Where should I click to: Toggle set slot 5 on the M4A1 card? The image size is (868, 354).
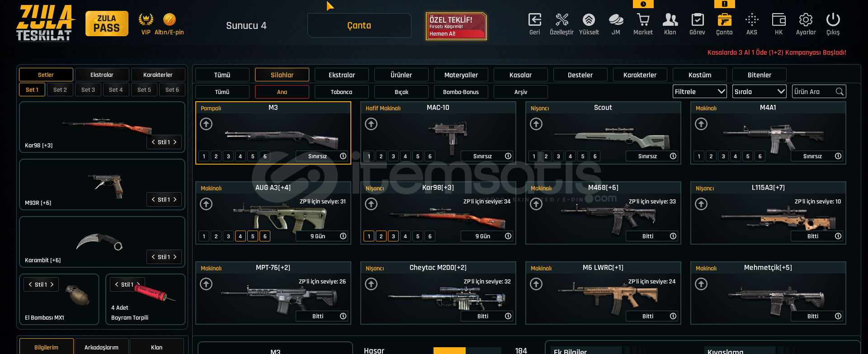pyautogui.click(x=748, y=156)
